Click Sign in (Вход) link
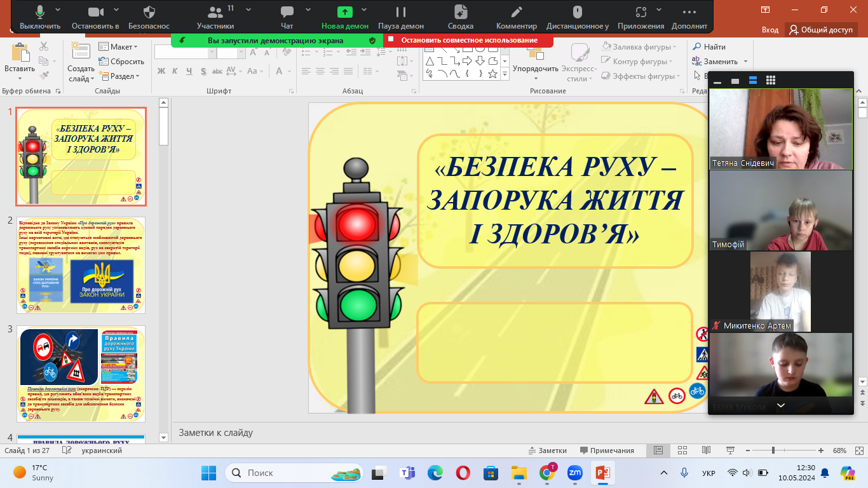The width and height of the screenshot is (868, 488). click(770, 30)
